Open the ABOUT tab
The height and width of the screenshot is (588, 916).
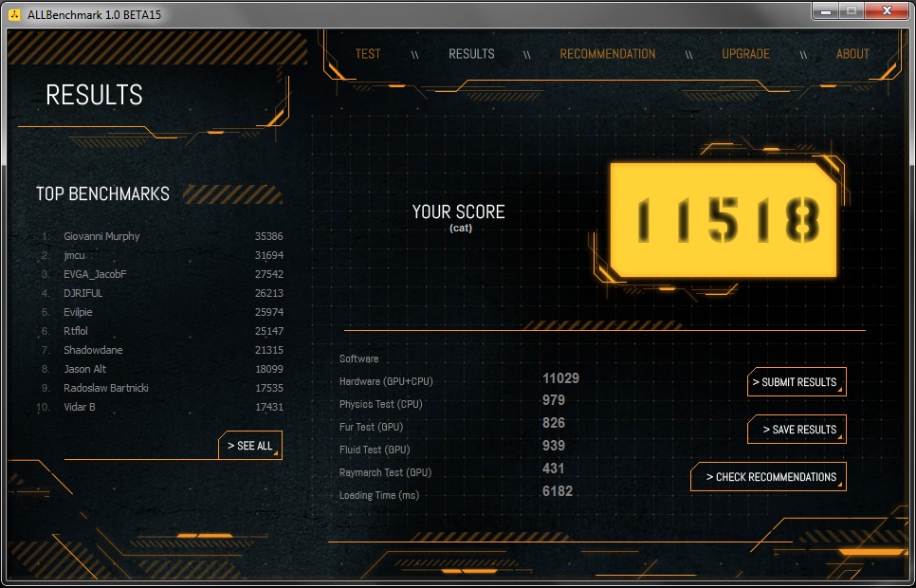[x=852, y=54]
